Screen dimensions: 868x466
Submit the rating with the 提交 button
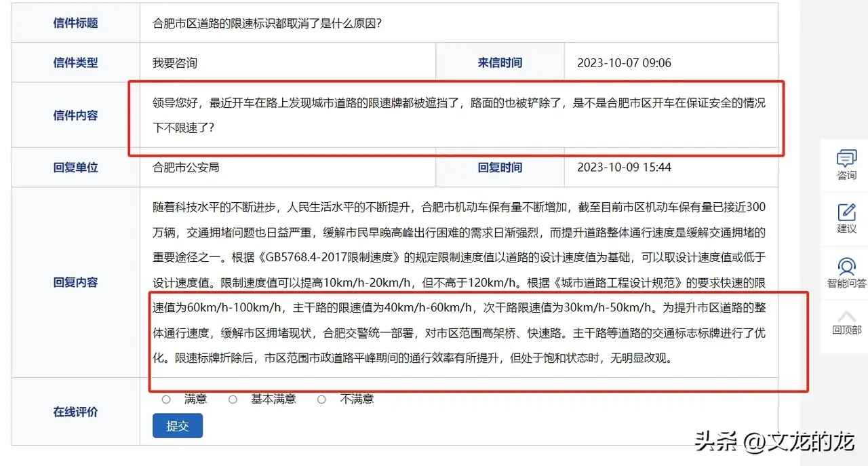click(x=178, y=426)
